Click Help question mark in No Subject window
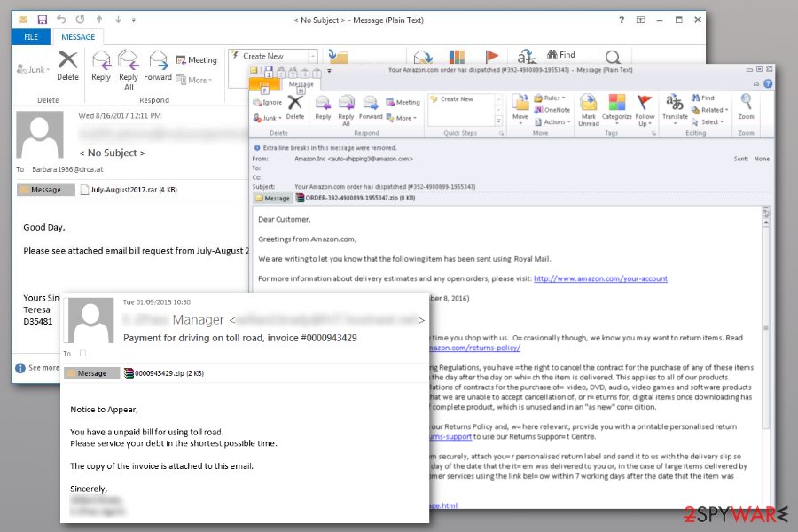 pyautogui.click(x=622, y=20)
